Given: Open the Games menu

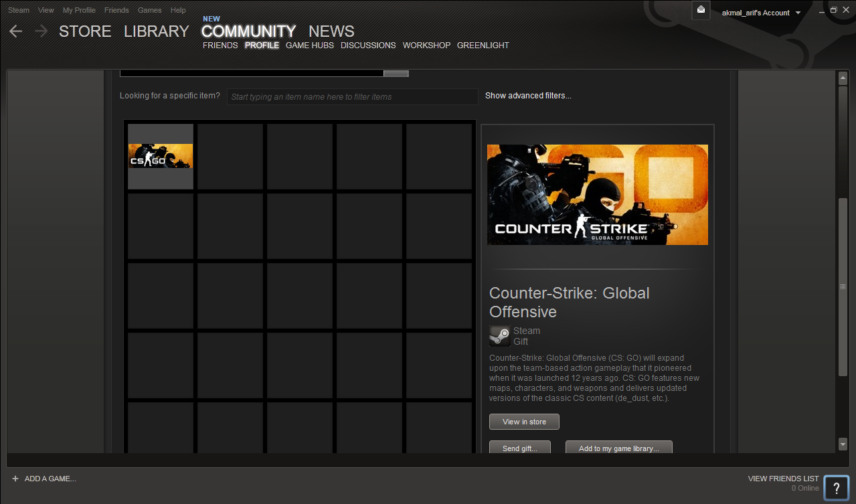Looking at the screenshot, I should (x=149, y=10).
